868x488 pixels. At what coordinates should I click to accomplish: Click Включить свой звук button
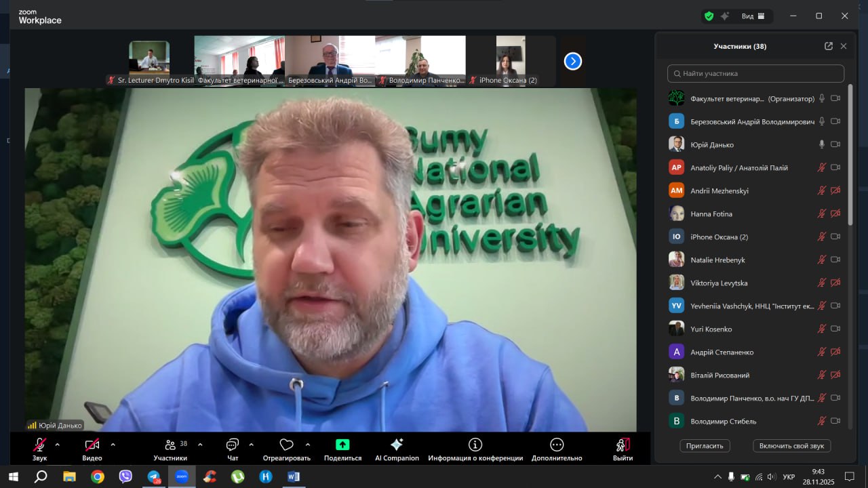[x=791, y=445]
